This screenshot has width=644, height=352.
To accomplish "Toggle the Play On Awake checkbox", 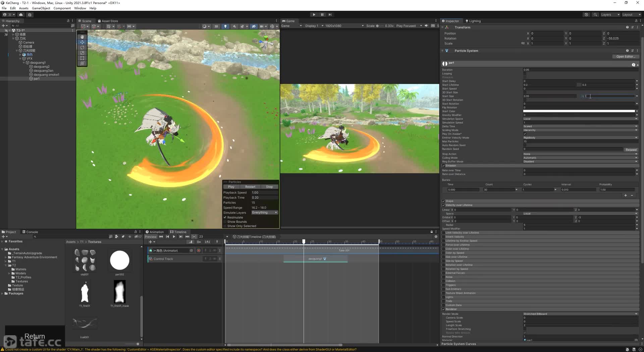I will click(x=525, y=134).
